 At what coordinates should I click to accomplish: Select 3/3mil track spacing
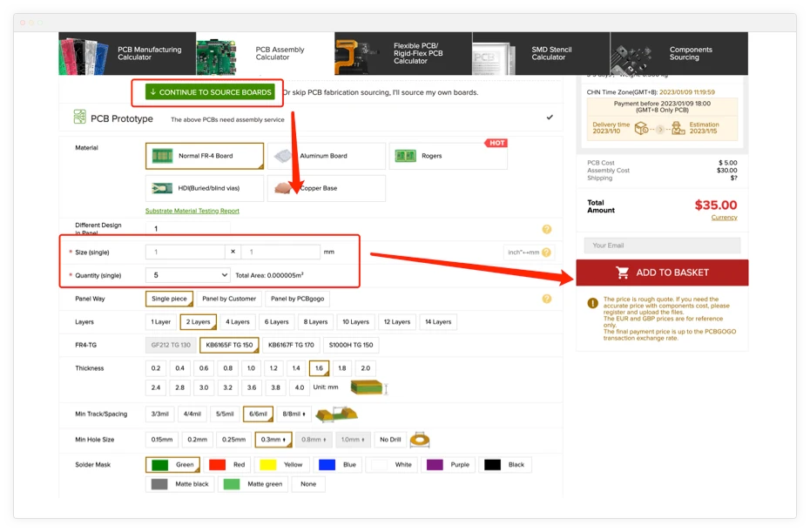(x=159, y=414)
